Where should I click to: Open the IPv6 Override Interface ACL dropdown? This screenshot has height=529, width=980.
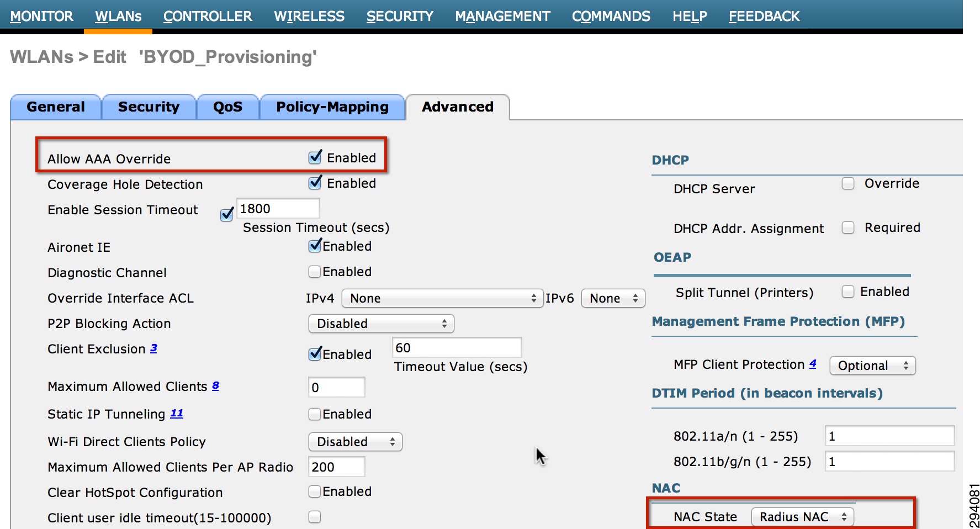tap(613, 298)
